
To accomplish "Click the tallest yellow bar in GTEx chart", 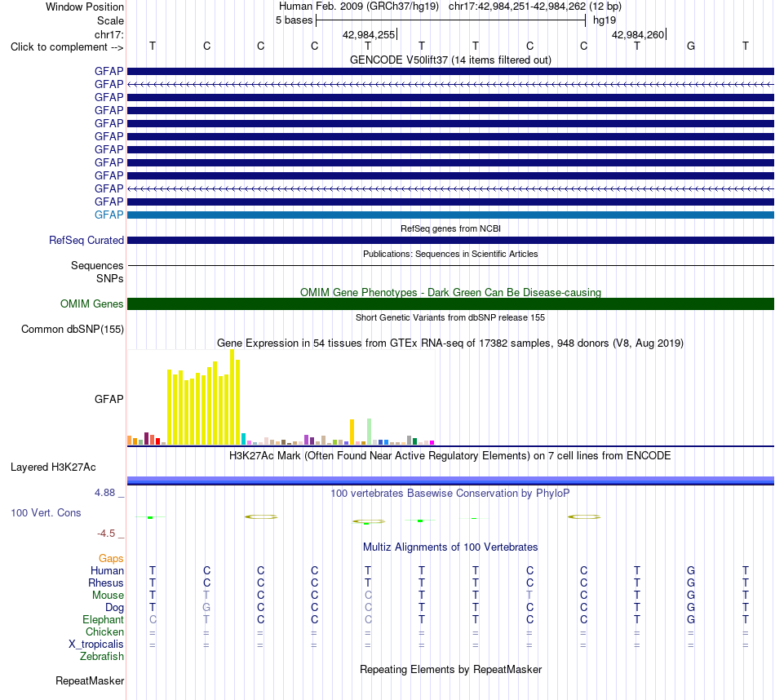I will pos(232,397).
